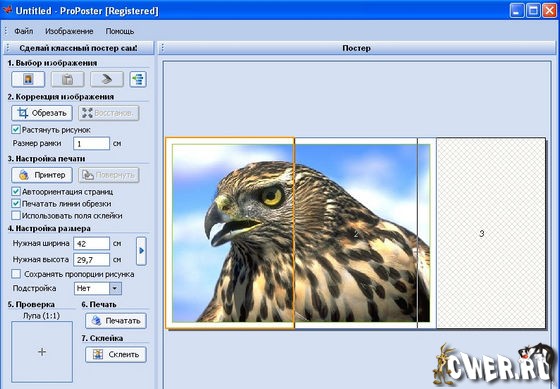Open the Изображение menu
The image size is (560, 389).
(x=69, y=31)
